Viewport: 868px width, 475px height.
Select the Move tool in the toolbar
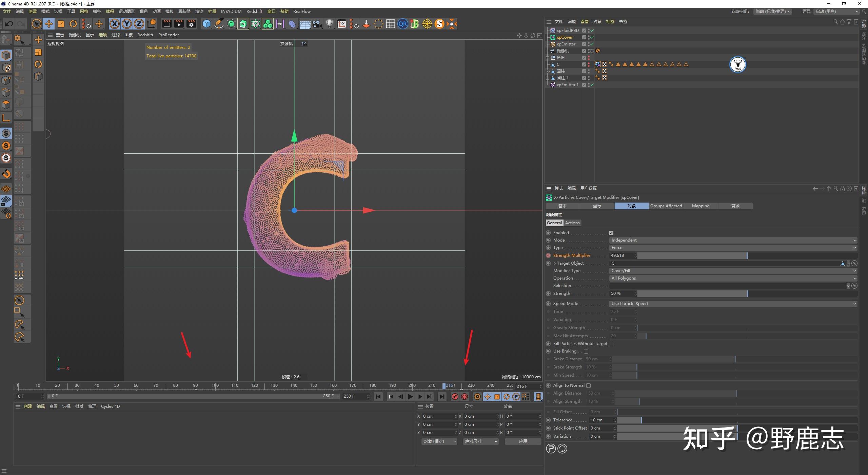[x=48, y=24]
